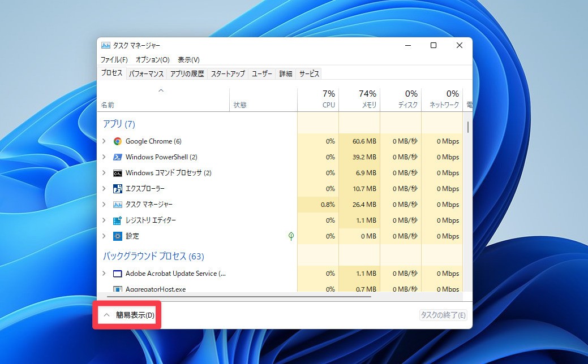Click the レジストリ エディター icon
This screenshot has width=588, height=364.
click(x=117, y=220)
